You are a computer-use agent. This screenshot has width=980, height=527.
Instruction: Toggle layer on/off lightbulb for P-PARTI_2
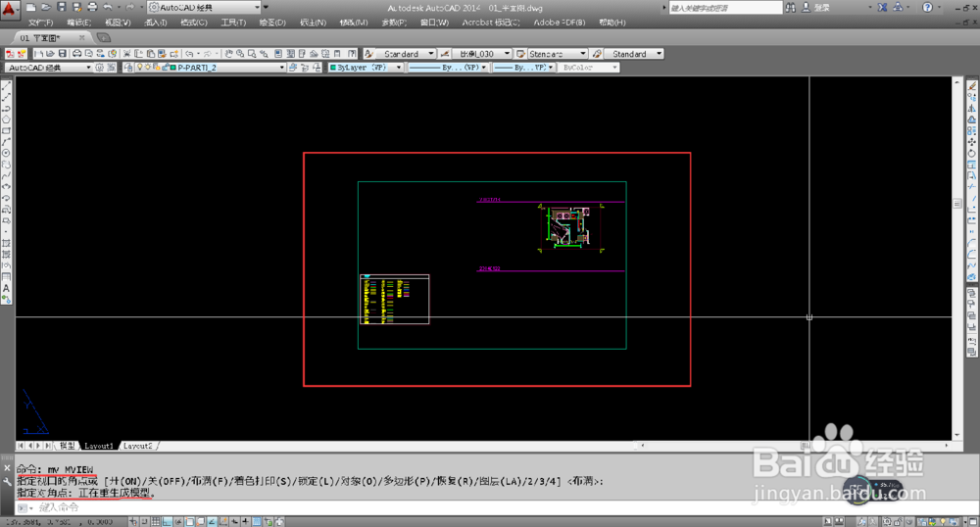pos(140,68)
